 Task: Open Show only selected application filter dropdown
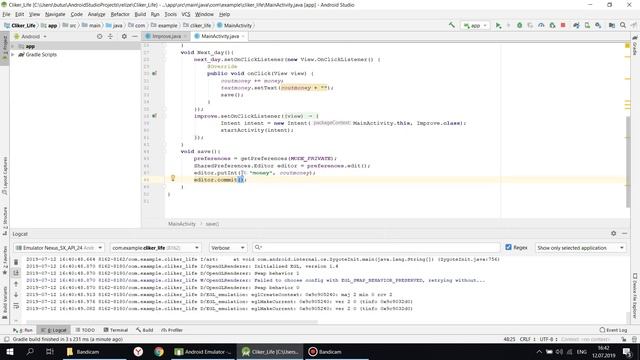[580, 248]
